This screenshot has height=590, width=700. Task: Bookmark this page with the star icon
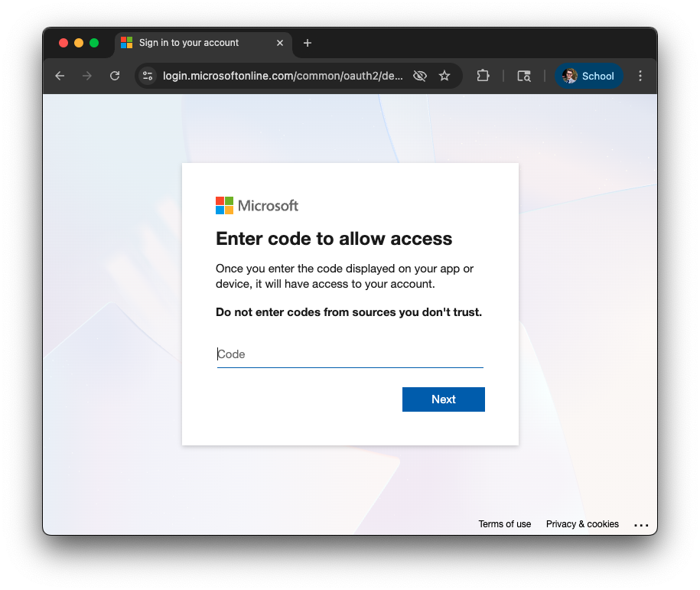click(x=444, y=76)
